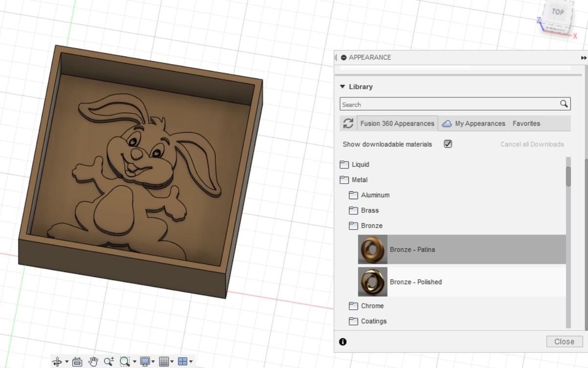Open the Grid and Snaps dropdown arrow
Viewport: 588px width, 368px height.
(173, 362)
